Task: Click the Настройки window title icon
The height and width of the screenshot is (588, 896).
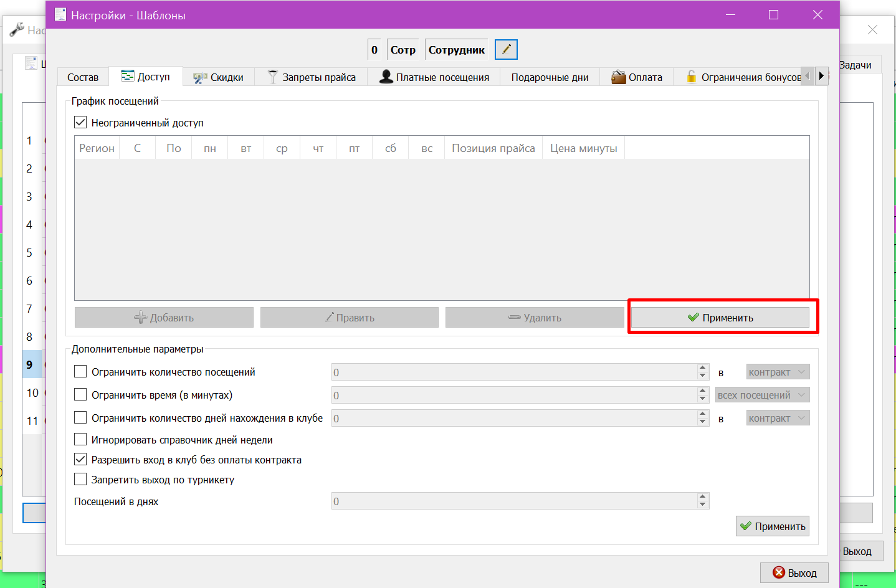Action: (x=60, y=15)
